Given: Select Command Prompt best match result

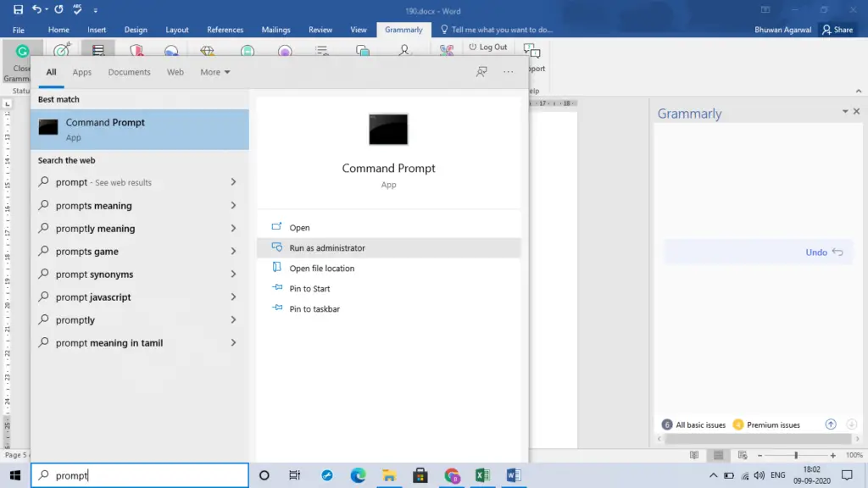Looking at the screenshot, I should pos(140,130).
